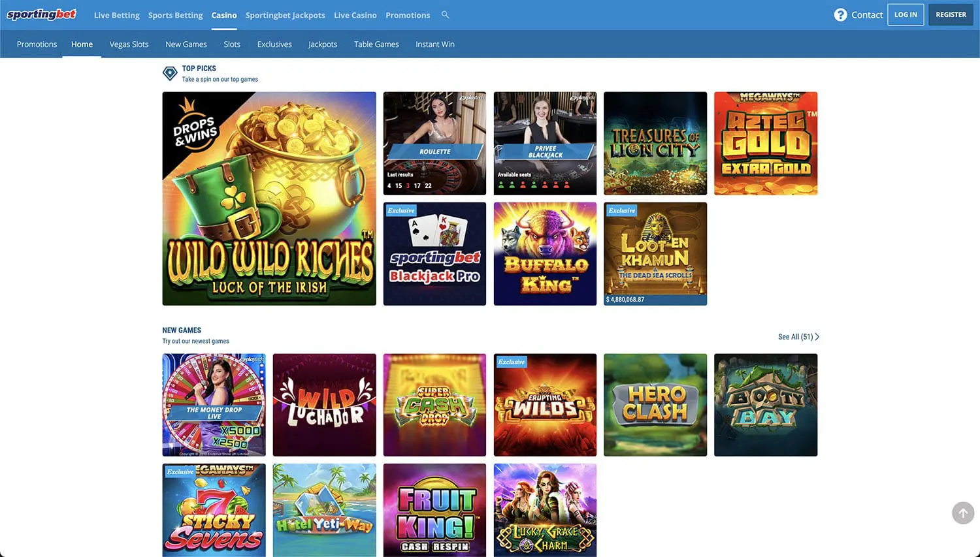
Task: Open Live Casino in top navigation
Action: [x=355, y=15]
